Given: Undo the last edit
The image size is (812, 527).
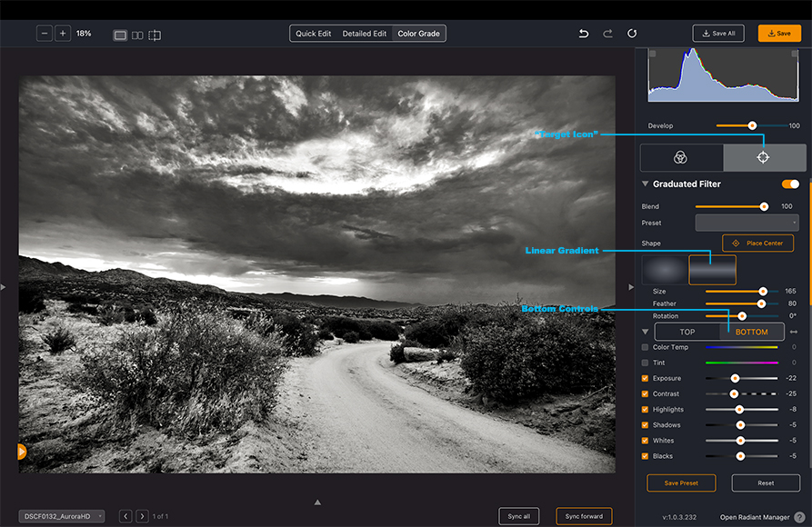Looking at the screenshot, I should (x=584, y=34).
